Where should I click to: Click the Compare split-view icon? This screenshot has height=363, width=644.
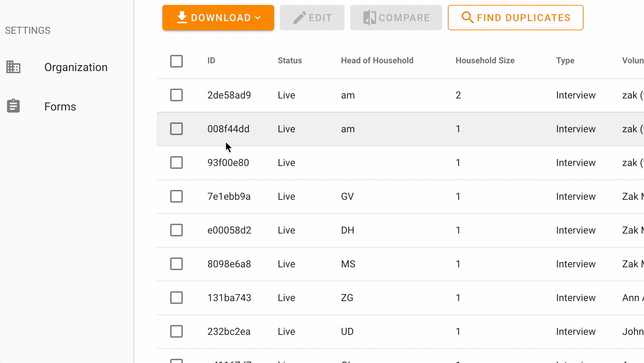point(369,18)
